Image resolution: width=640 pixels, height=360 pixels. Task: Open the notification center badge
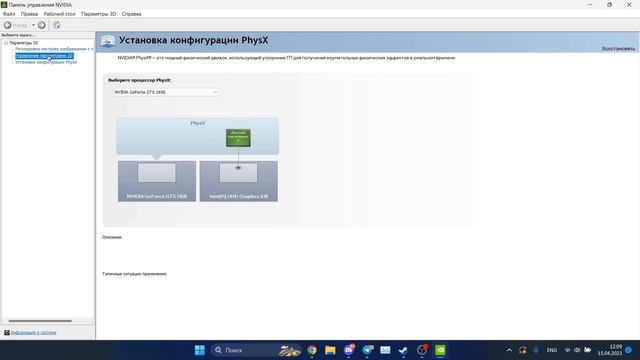tap(629, 350)
